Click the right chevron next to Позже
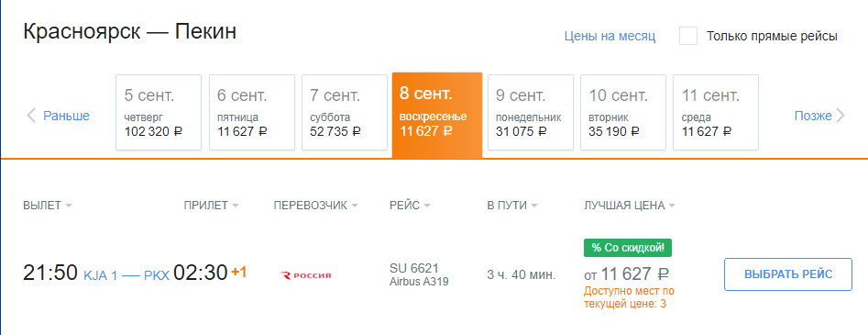This screenshot has height=335, width=868. click(841, 116)
